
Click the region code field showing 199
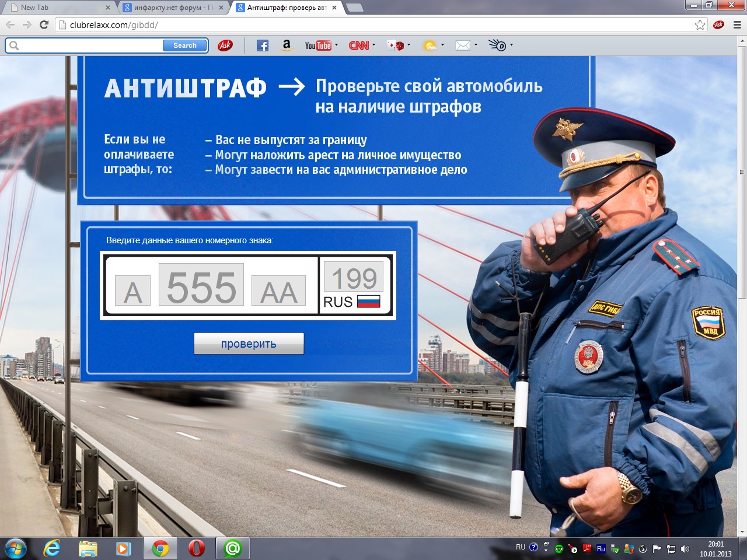coord(354,276)
